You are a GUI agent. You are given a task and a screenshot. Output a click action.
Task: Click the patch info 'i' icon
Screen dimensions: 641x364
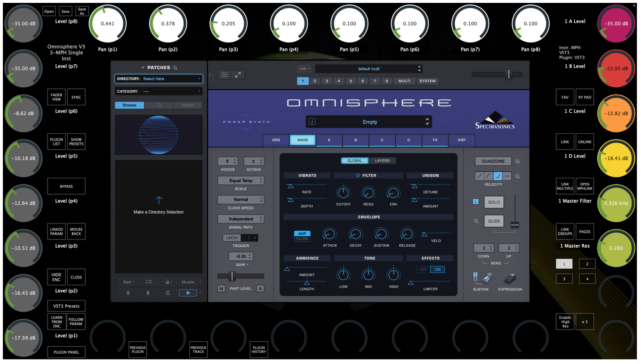click(312, 122)
